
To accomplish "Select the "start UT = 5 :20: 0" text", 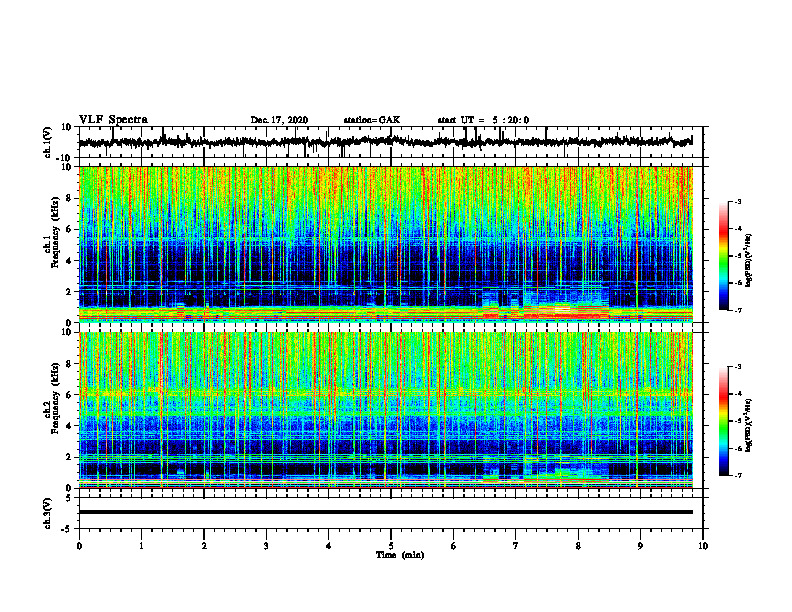I will pos(483,120).
